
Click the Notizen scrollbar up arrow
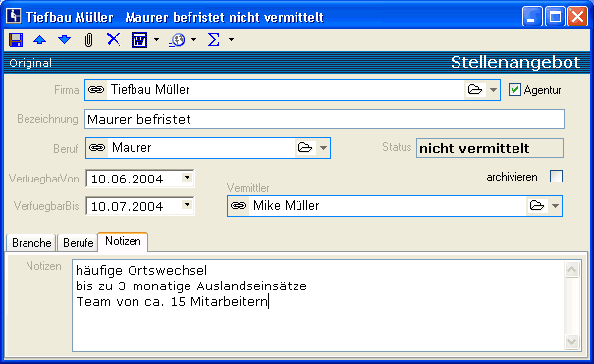pos(571,270)
